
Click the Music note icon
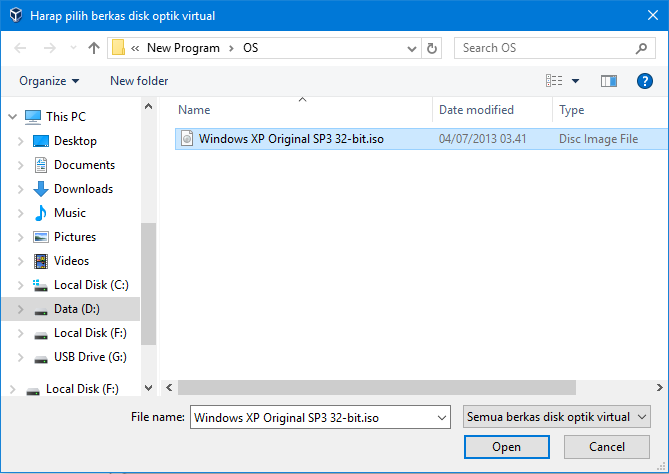tap(41, 213)
